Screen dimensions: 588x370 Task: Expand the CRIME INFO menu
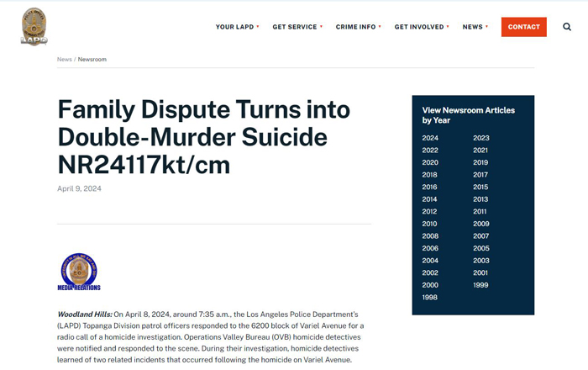click(358, 27)
